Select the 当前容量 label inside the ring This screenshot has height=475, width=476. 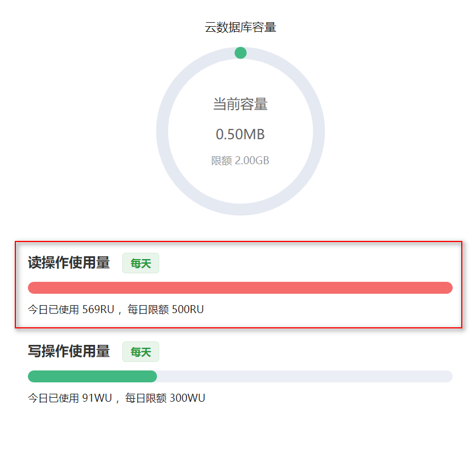click(x=240, y=105)
